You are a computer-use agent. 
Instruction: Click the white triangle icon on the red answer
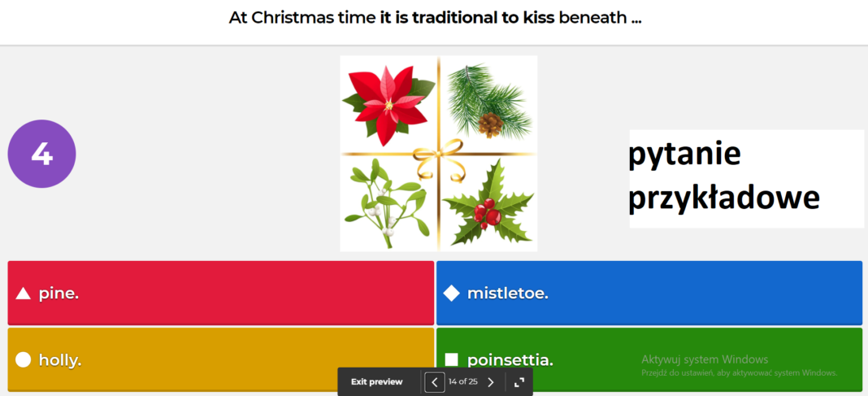coord(24,294)
